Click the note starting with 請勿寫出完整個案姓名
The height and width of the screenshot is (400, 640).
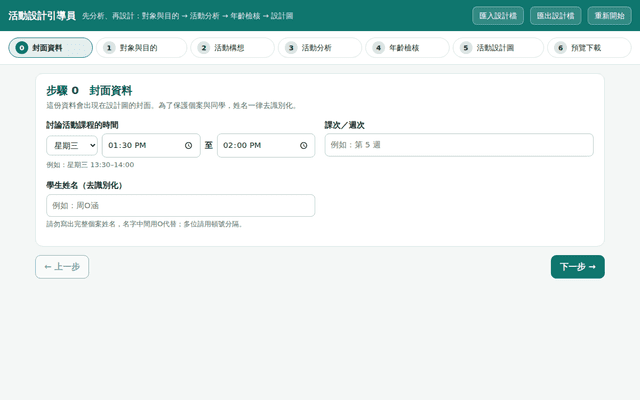tap(145, 224)
